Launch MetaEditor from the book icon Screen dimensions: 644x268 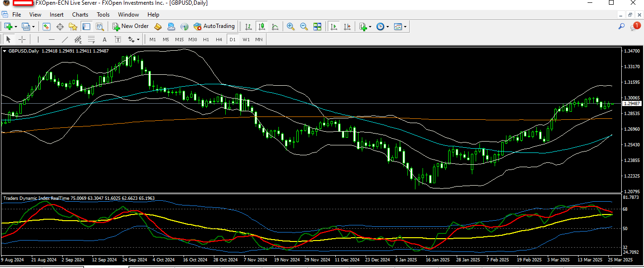point(158,27)
